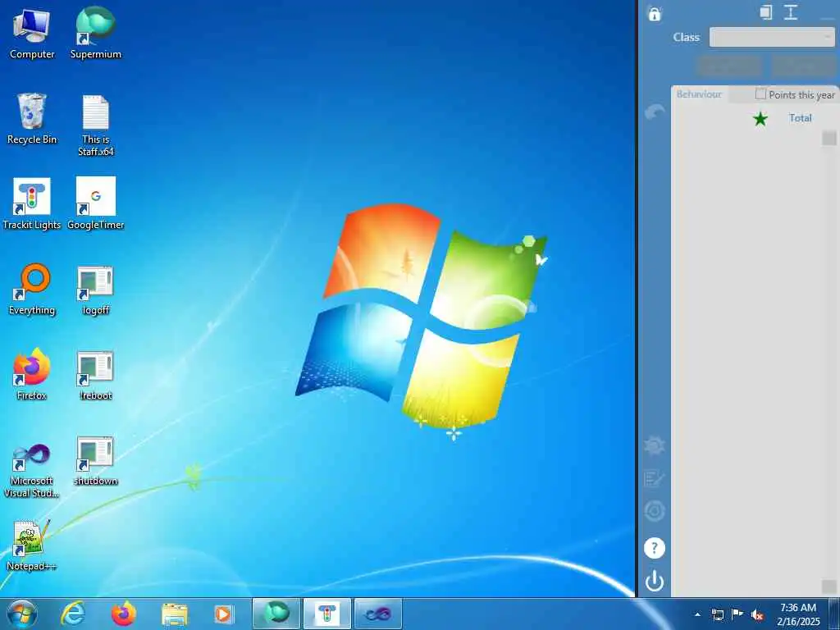
Task: Select Trackit Lights desktop shortcut
Action: point(32,204)
